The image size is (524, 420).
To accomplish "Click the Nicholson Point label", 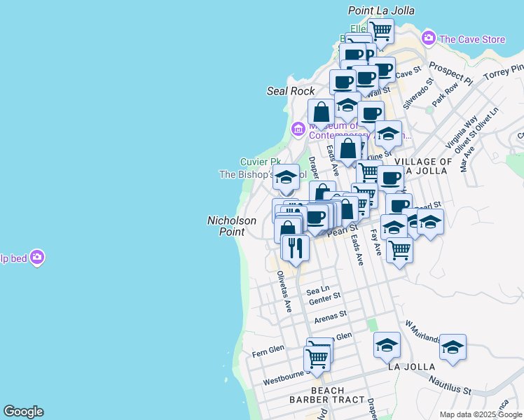I will tap(232, 226).
